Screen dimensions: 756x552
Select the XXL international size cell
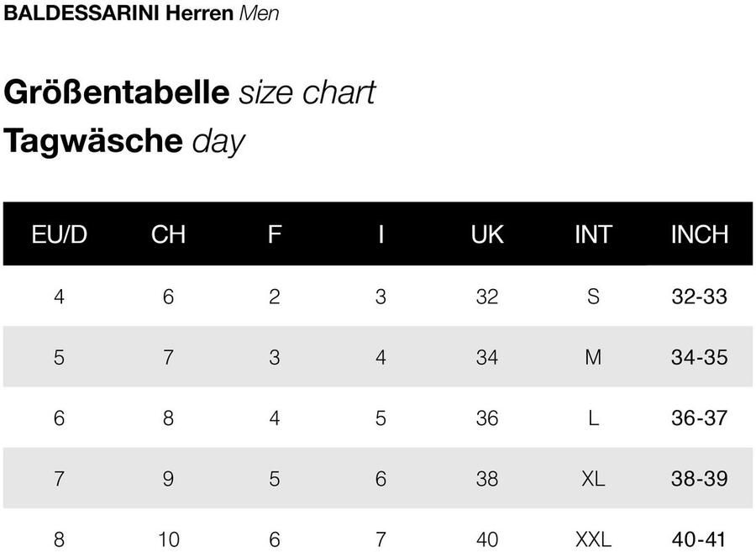pyautogui.click(x=593, y=539)
